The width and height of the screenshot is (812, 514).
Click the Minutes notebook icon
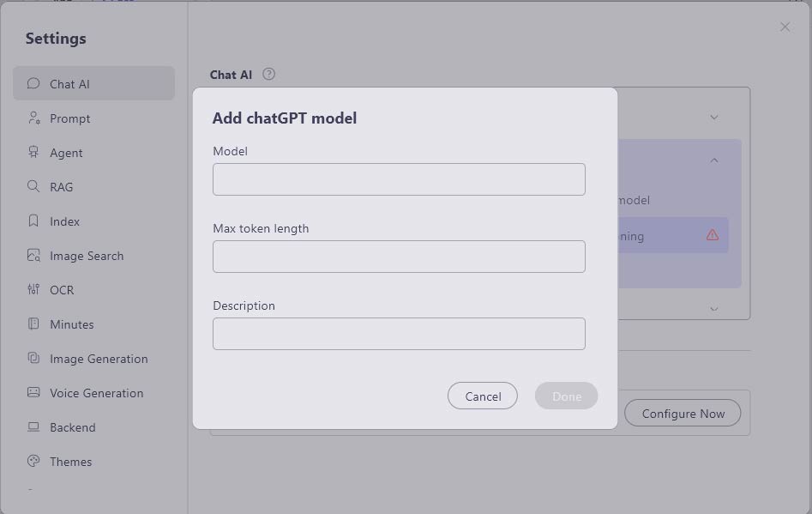pos(33,324)
